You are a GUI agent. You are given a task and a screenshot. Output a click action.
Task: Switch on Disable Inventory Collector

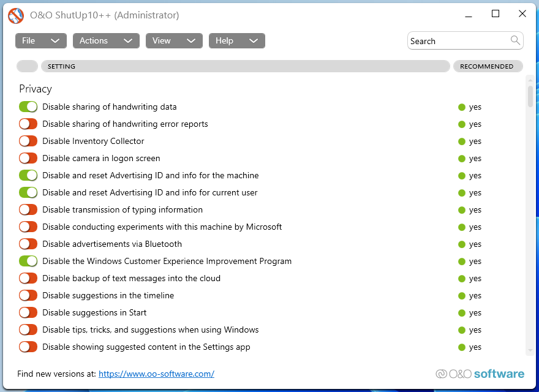28,141
